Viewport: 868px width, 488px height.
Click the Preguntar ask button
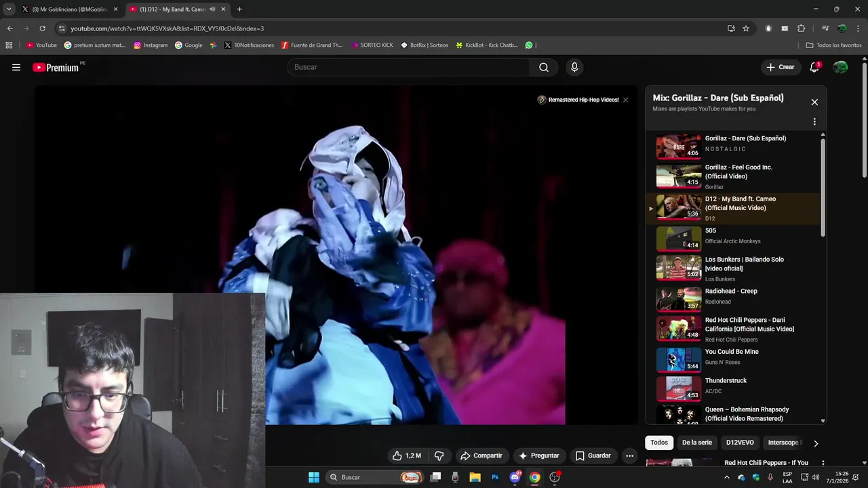539,455
